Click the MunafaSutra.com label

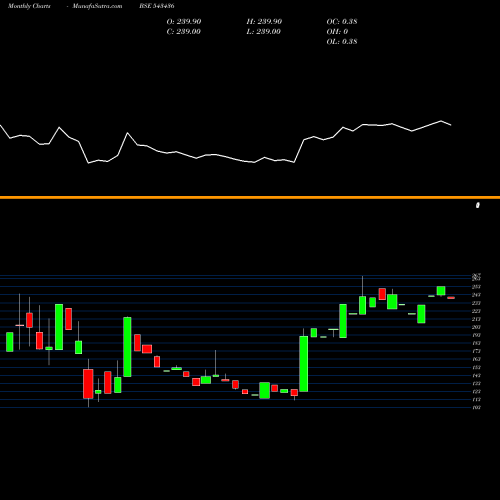click(x=97, y=6)
